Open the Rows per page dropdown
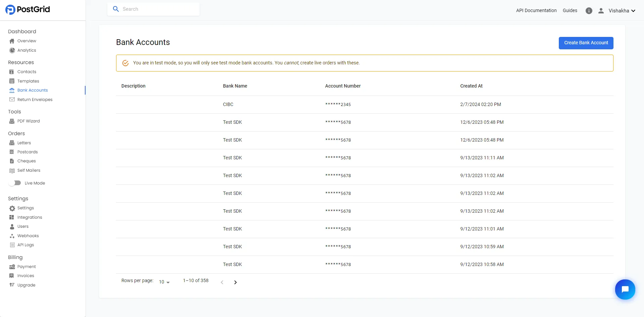 tap(163, 282)
